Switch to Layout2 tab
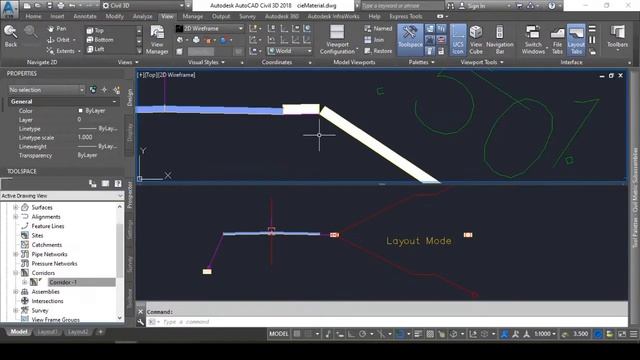The height and width of the screenshot is (360, 640). pyautogui.click(x=78, y=332)
